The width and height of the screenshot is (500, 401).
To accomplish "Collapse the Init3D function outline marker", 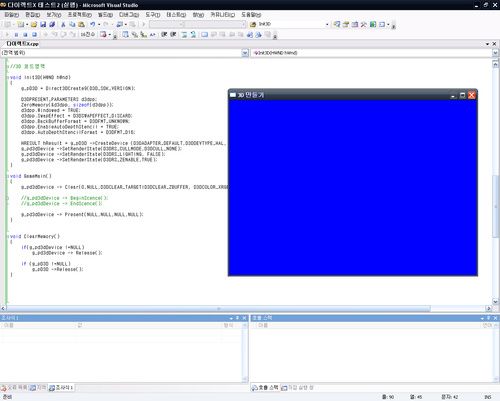I will tap(7, 77).
